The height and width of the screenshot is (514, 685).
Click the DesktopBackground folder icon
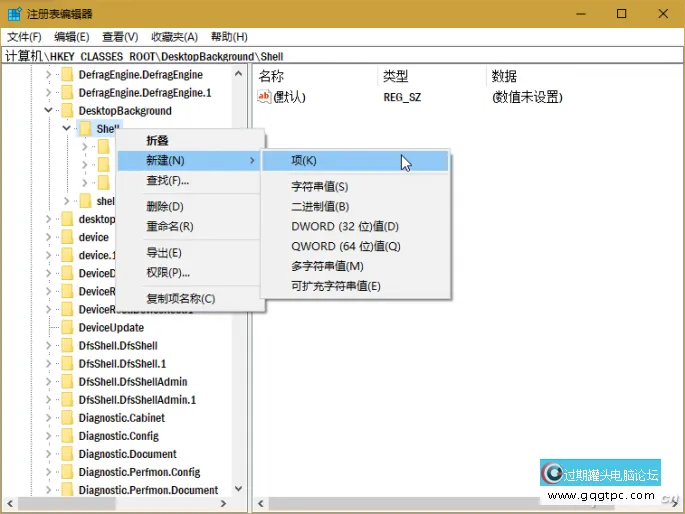(x=67, y=110)
